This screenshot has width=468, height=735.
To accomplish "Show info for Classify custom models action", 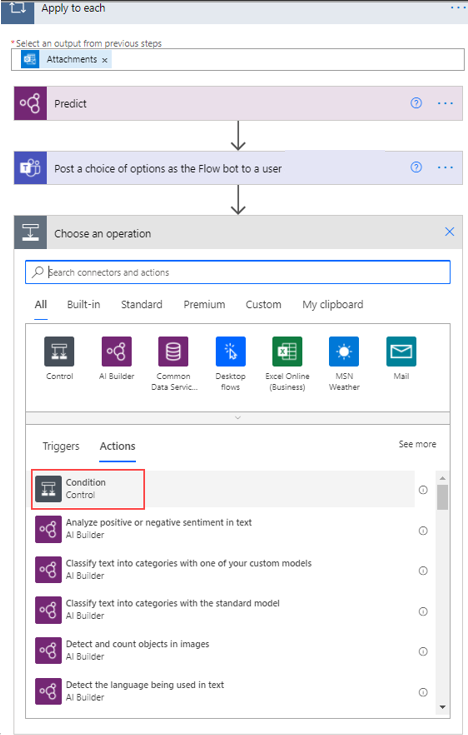I will [x=423, y=570].
